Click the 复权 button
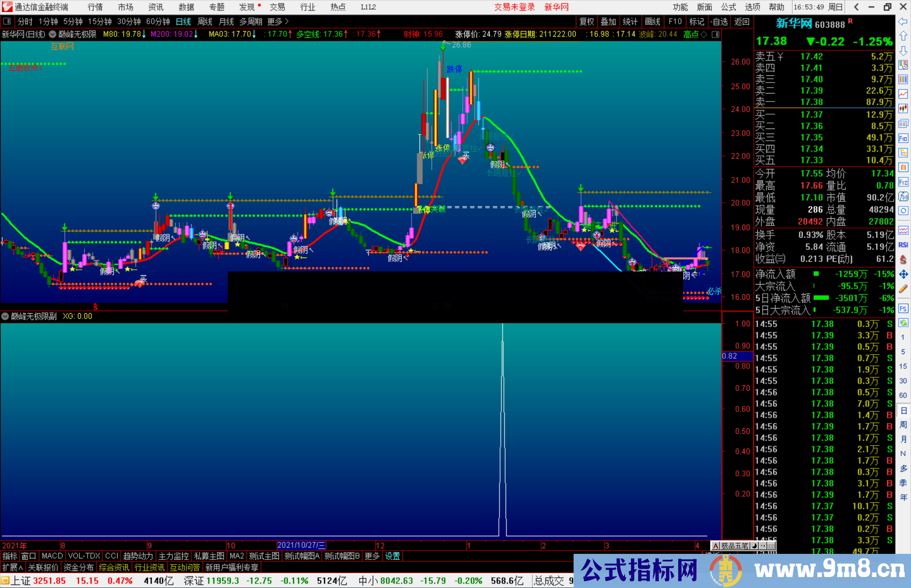 pyautogui.click(x=587, y=21)
